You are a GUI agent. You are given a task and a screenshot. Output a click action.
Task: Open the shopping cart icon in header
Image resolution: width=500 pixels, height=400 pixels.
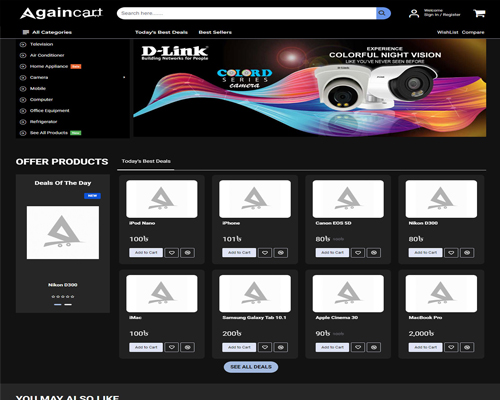pyautogui.click(x=479, y=13)
